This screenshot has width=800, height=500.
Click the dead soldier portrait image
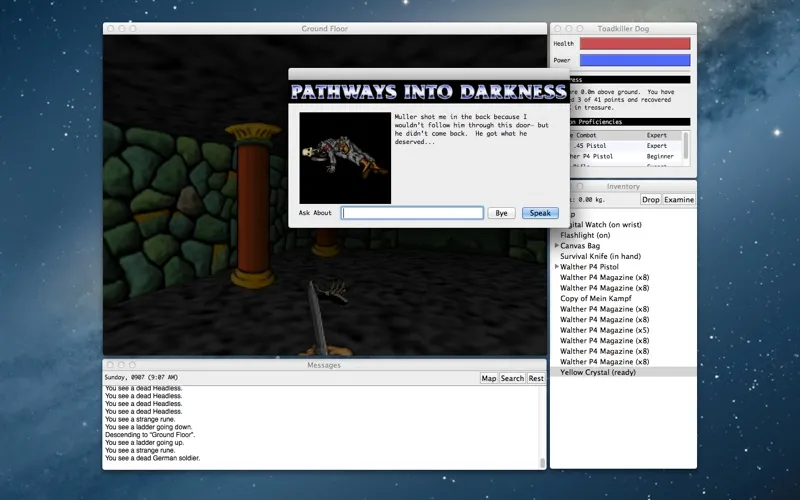click(x=345, y=158)
